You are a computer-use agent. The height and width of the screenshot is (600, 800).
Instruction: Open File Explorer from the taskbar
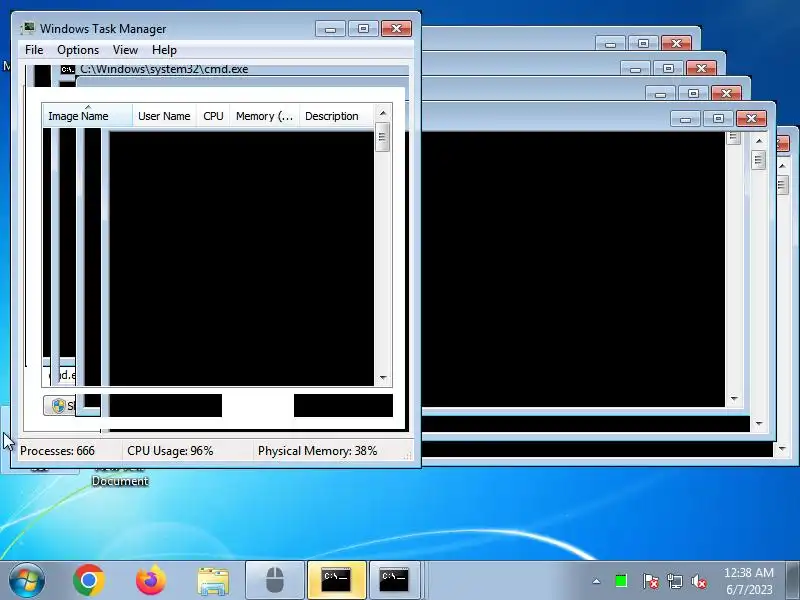click(213, 581)
